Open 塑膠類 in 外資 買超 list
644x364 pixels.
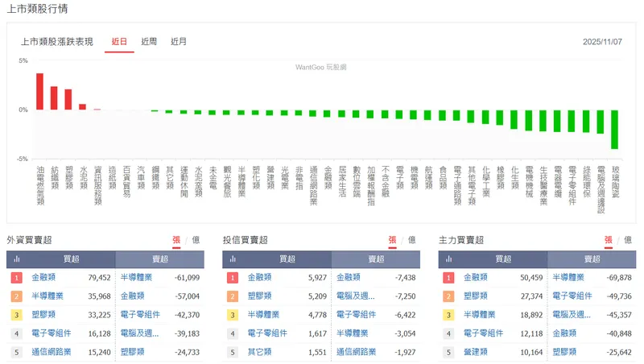click(x=43, y=315)
